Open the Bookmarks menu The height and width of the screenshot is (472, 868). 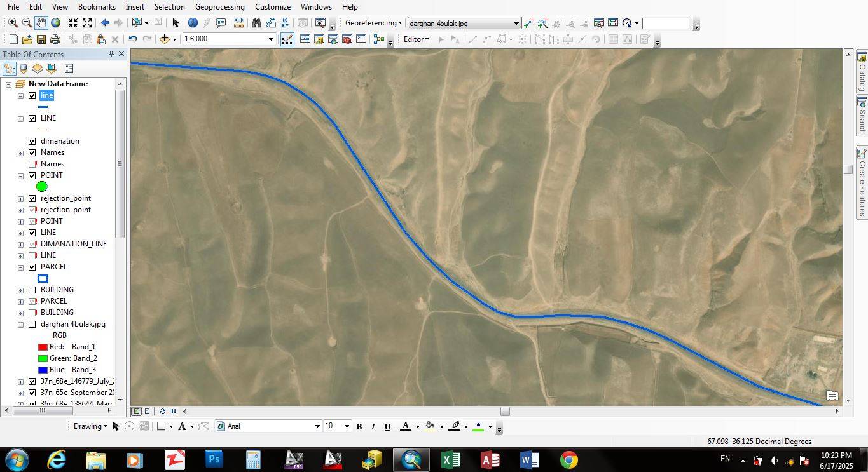pyautogui.click(x=97, y=7)
